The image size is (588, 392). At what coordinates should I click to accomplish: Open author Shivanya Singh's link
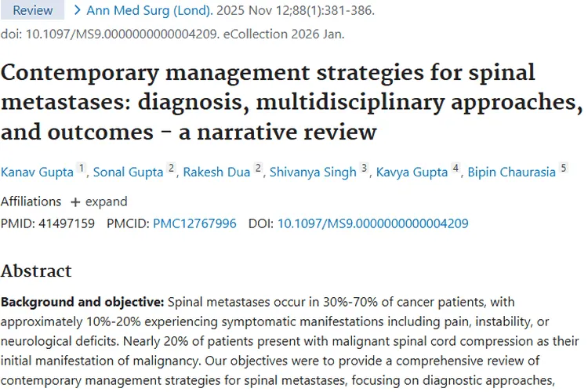click(313, 172)
